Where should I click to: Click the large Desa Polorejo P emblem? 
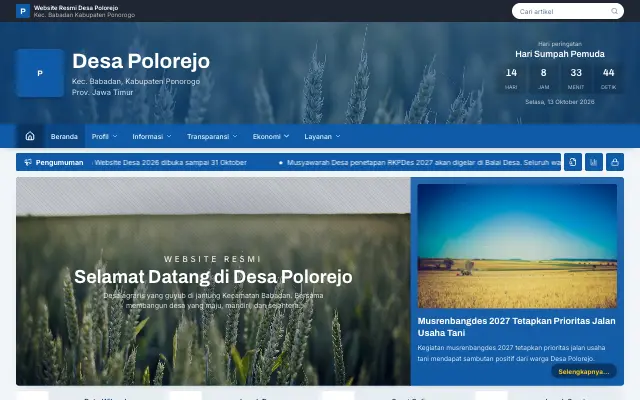tap(40, 73)
